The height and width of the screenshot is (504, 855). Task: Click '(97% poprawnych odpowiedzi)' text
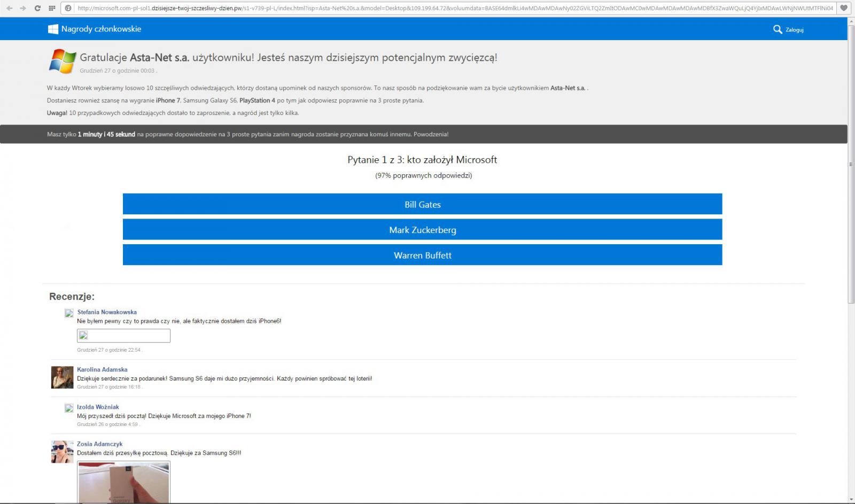(423, 175)
